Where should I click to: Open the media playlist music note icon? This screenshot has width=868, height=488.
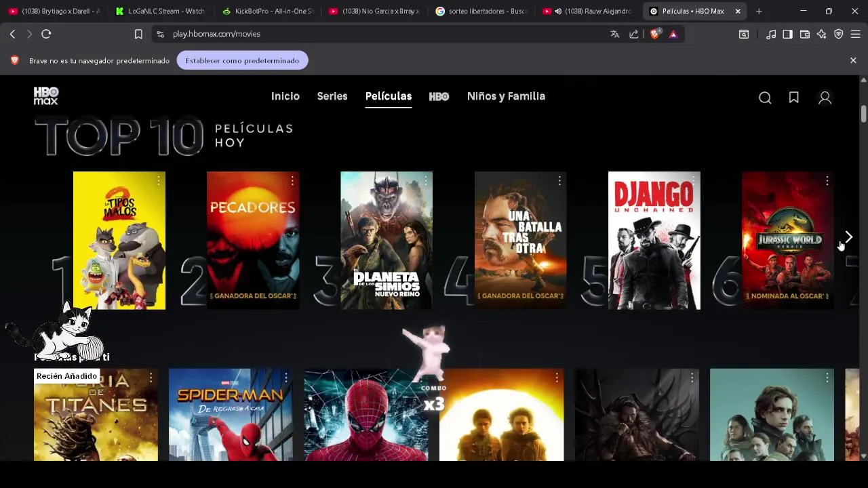pos(771,34)
